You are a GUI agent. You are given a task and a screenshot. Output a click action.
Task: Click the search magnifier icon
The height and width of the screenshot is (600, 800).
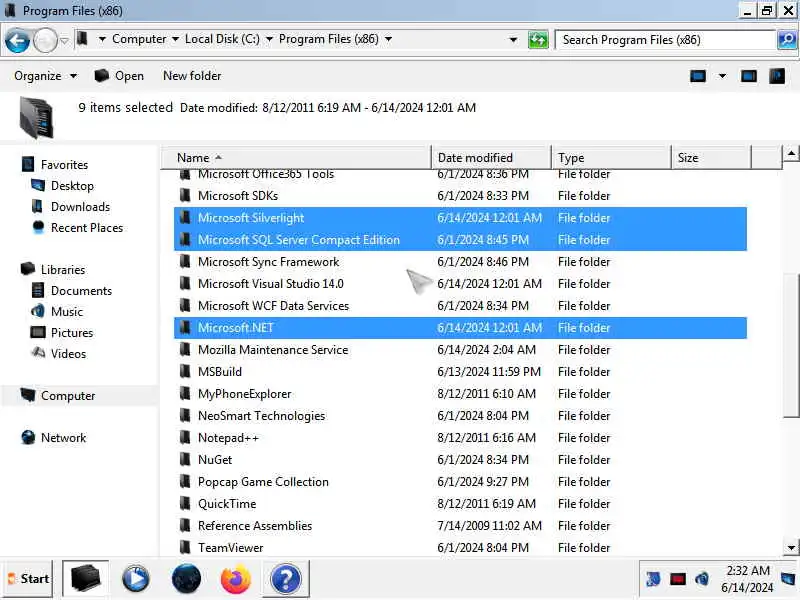tap(787, 39)
